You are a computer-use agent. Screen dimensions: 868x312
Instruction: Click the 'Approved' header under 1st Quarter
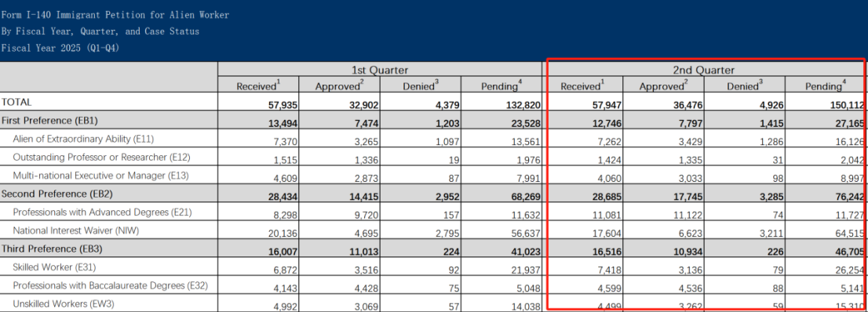(x=339, y=85)
